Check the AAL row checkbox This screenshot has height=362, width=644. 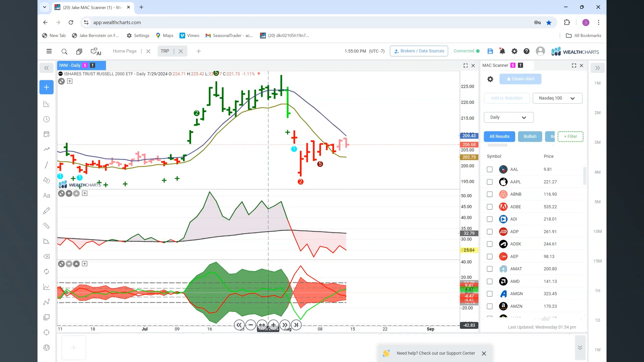[490, 170]
